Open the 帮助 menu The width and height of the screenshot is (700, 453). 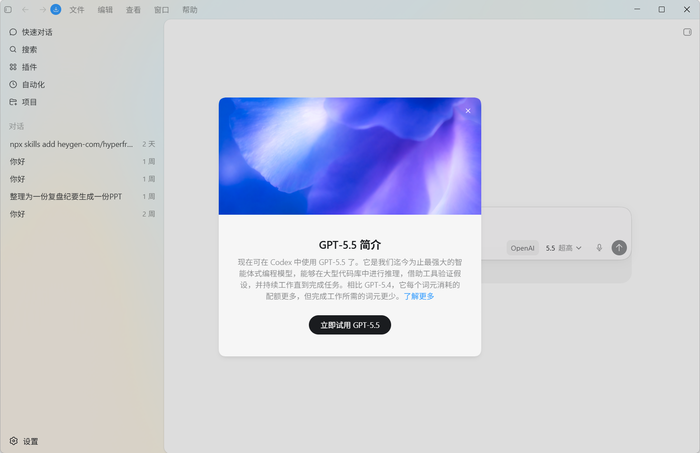tap(190, 10)
